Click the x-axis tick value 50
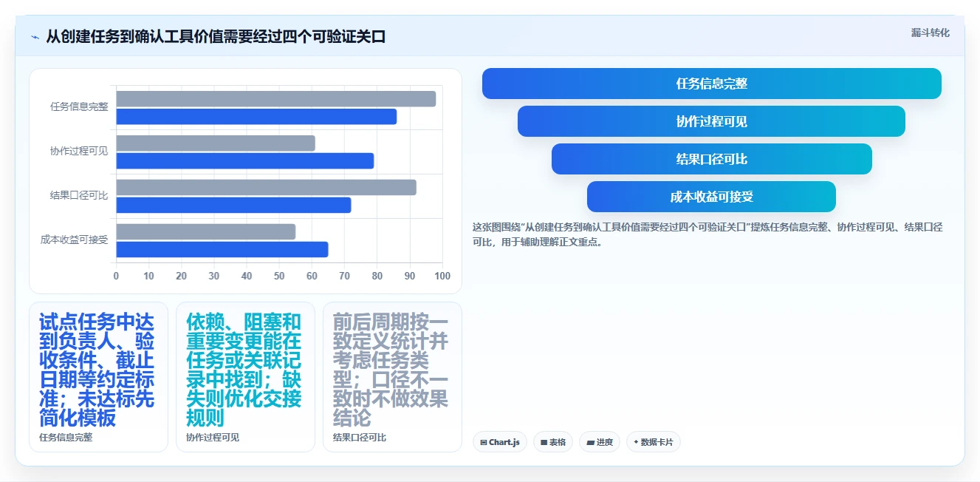980x482 pixels. tap(279, 276)
